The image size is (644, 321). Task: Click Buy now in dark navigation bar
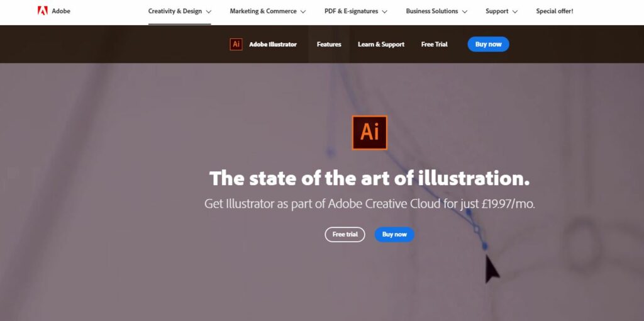488,45
